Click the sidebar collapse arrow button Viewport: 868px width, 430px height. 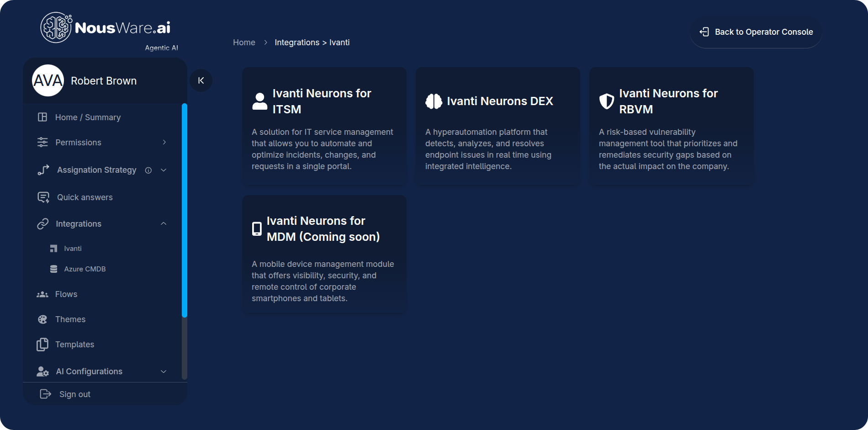pos(201,80)
